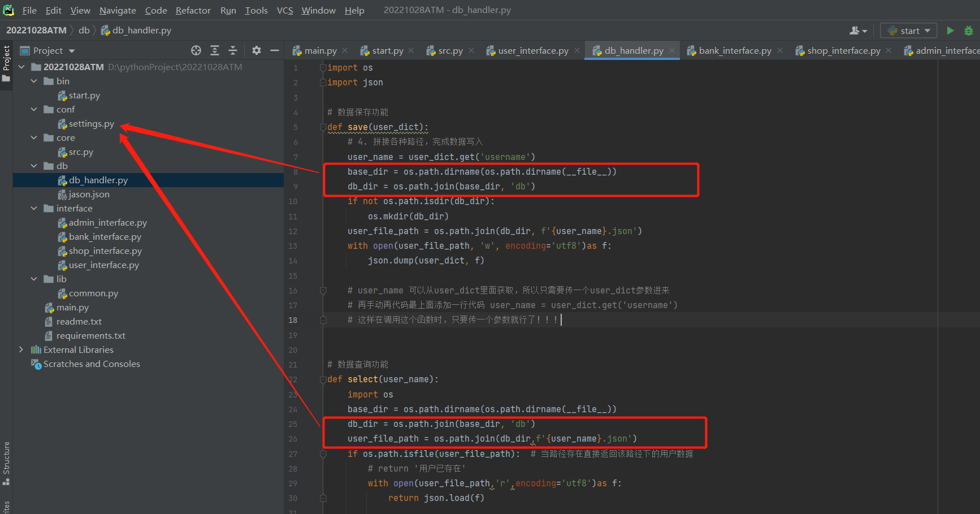
Task: Open Project panel settings gear
Action: click(257, 50)
